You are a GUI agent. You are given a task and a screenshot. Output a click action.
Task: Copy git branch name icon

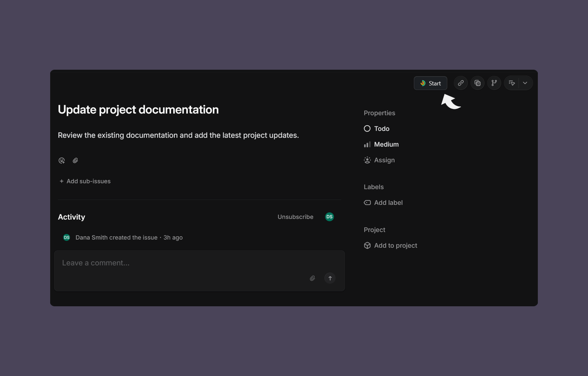[494, 83]
